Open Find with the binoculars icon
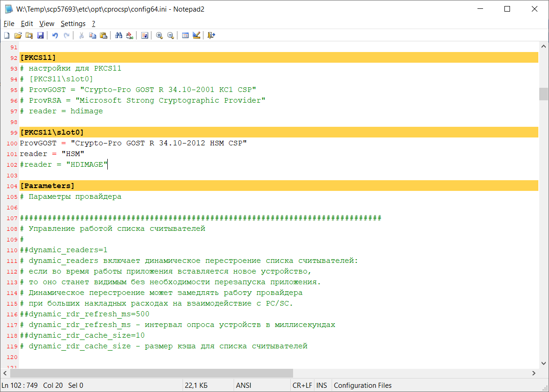 coord(118,35)
